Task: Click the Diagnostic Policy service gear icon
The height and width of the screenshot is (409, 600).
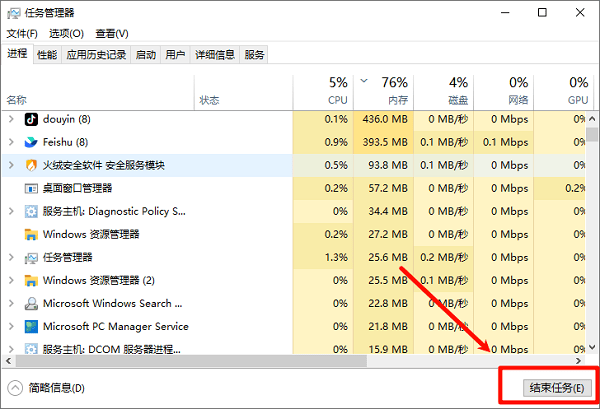Action: click(x=31, y=211)
